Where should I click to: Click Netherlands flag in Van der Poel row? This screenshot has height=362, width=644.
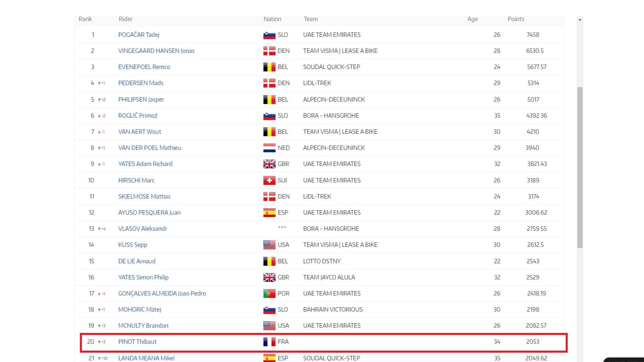coord(269,148)
